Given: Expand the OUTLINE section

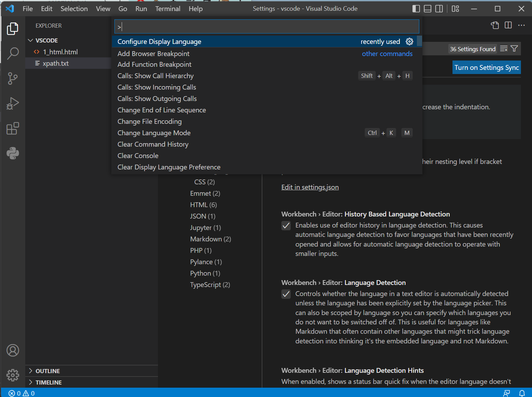Looking at the screenshot, I should 92,371.
